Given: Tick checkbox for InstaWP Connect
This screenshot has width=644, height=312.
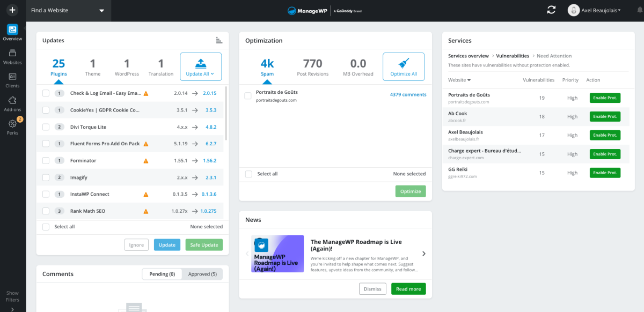Looking at the screenshot, I should click(x=46, y=194).
